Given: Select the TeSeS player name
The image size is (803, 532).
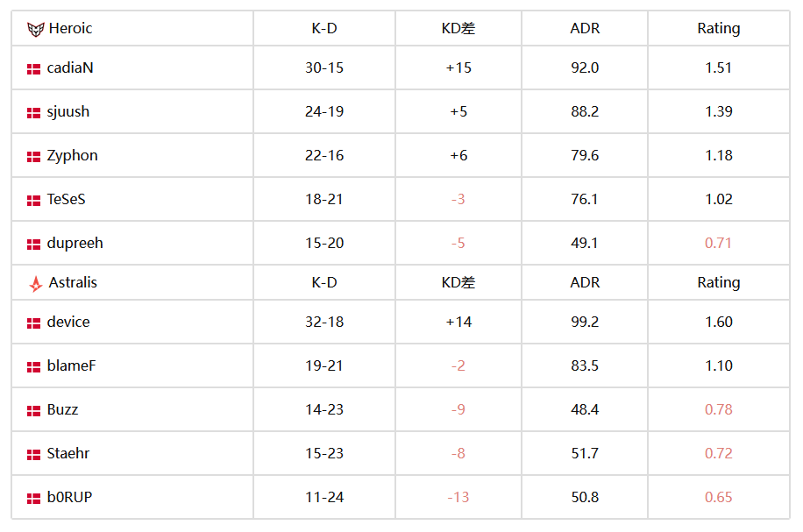Looking at the screenshot, I should pyautogui.click(x=66, y=199).
